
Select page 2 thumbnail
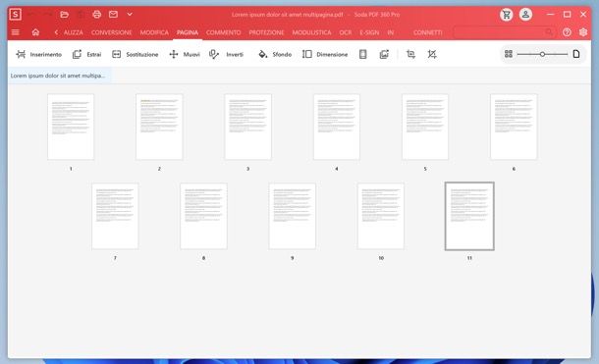(159, 127)
